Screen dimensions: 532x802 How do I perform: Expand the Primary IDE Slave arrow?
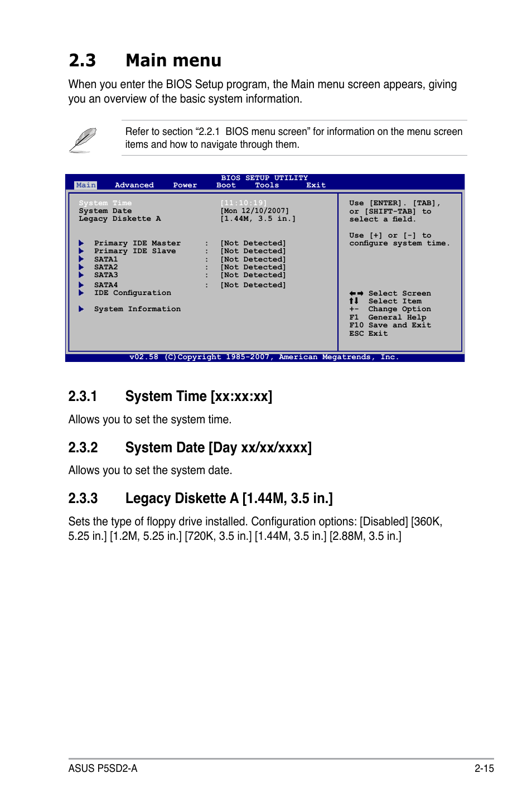click(x=81, y=251)
